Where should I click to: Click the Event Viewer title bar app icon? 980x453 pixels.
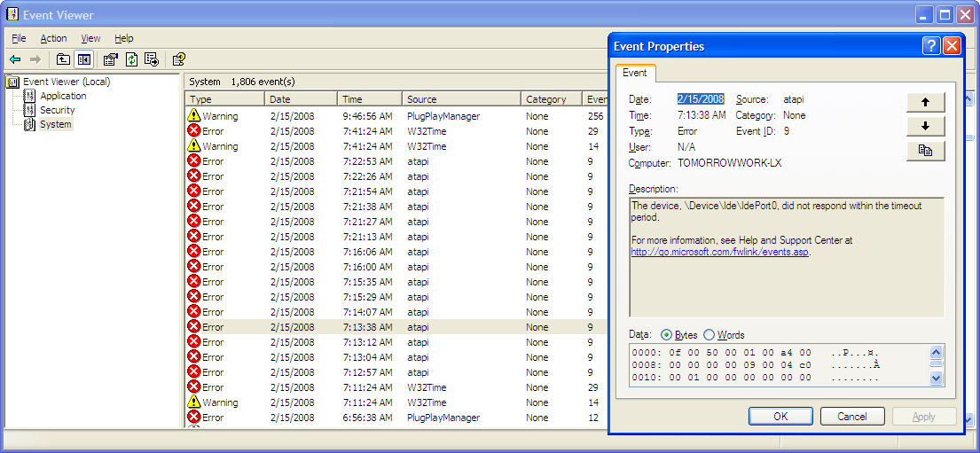coord(12,14)
